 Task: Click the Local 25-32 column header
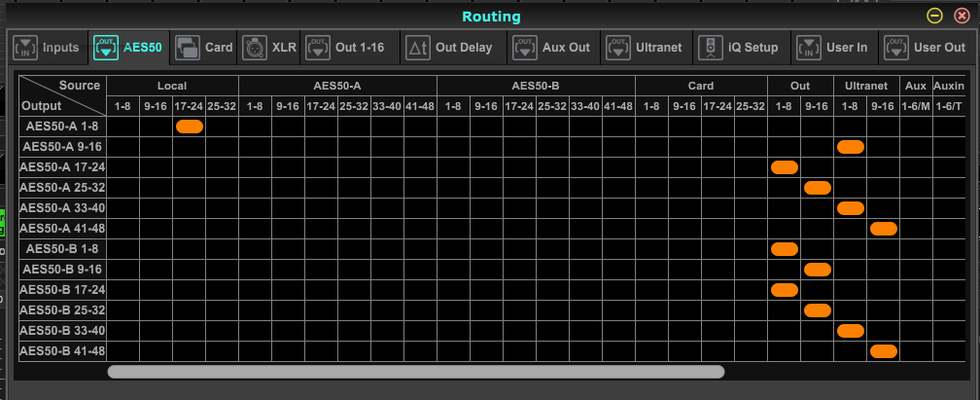click(x=222, y=106)
